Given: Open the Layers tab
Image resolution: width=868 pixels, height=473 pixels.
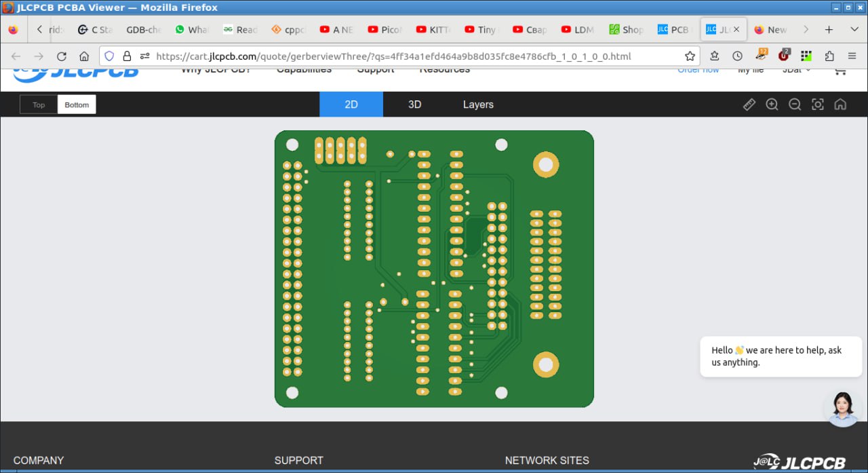Looking at the screenshot, I should (478, 105).
